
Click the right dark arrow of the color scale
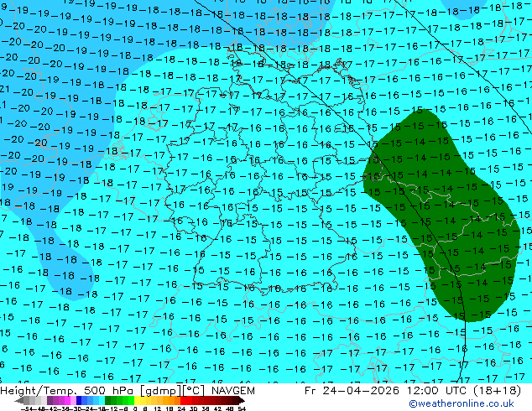241,401
